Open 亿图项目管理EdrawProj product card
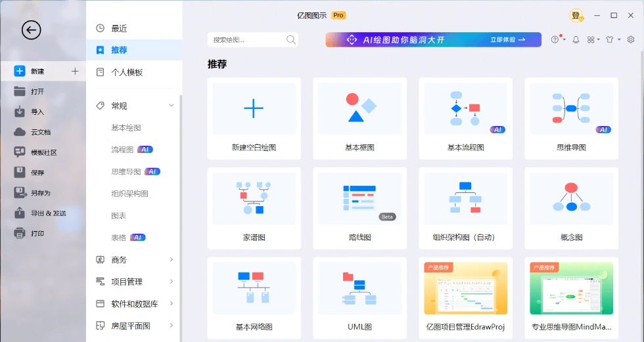644x342 pixels. [466, 298]
